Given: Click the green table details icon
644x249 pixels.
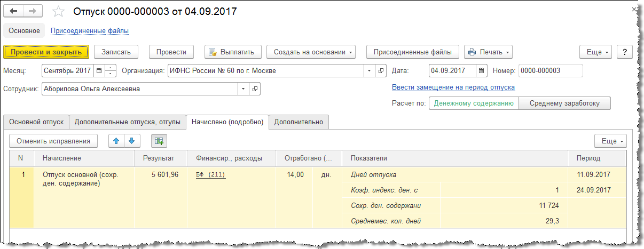Looking at the screenshot, I should coord(159,141).
